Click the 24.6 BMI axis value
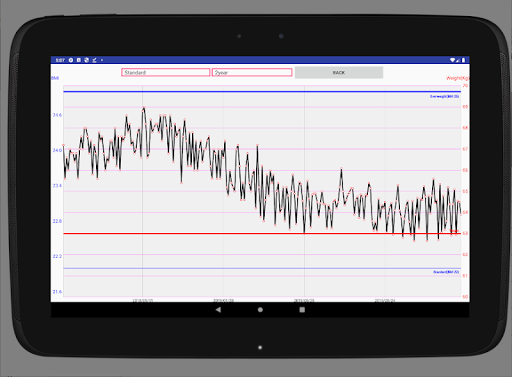The image size is (512, 377). (x=57, y=115)
